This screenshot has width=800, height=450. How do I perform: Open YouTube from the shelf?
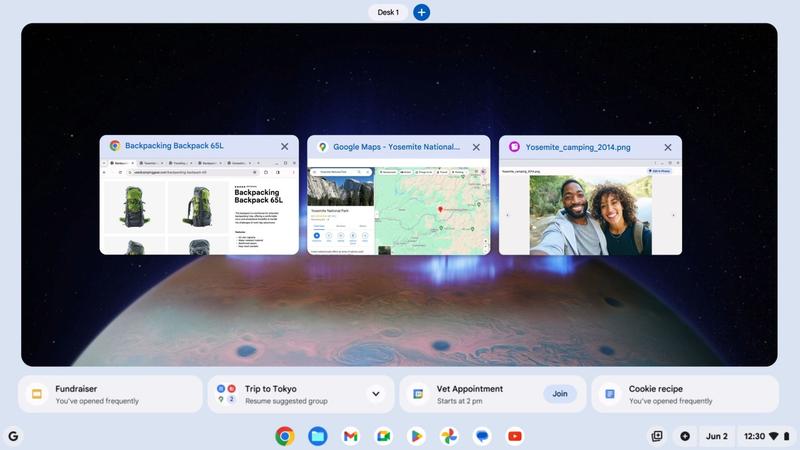(514, 436)
